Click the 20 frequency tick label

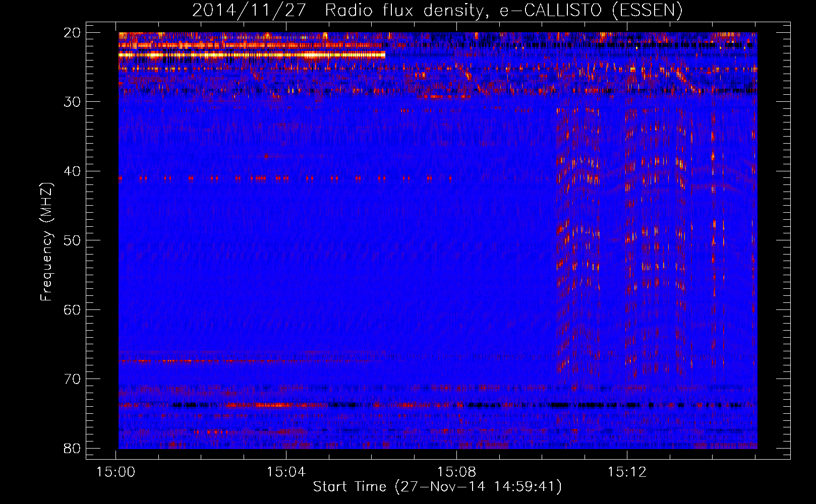[73, 33]
